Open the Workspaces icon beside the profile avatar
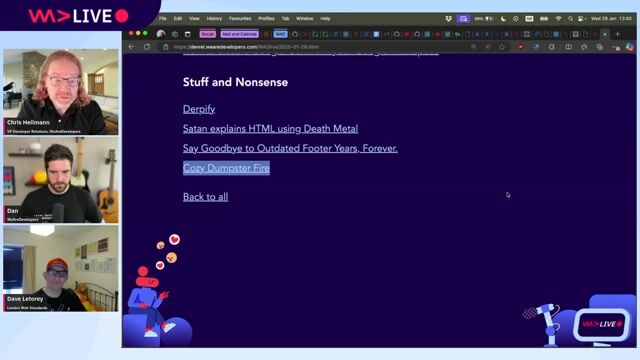 tap(175, 34)
